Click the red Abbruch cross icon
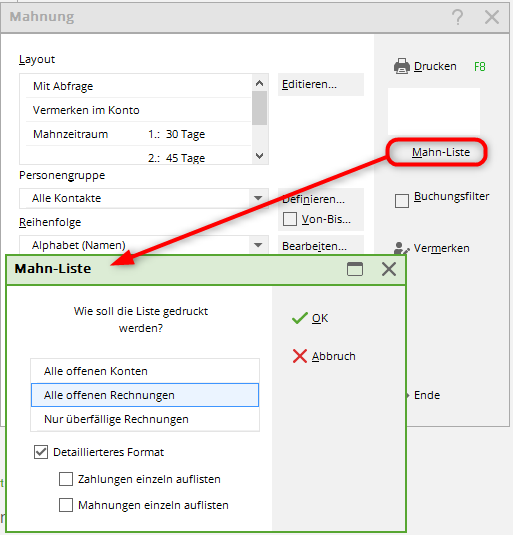Image resolution: width=513 pixels, height=535 pixels. pos(300,356)
